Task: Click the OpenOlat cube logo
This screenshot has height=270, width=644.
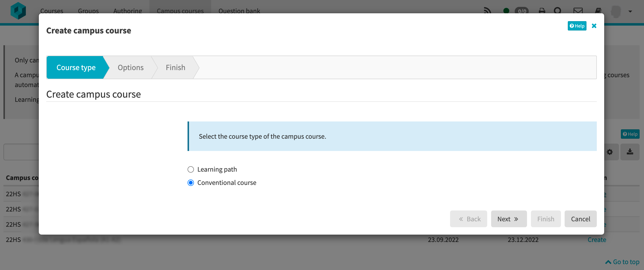Action: click(18, 11)
